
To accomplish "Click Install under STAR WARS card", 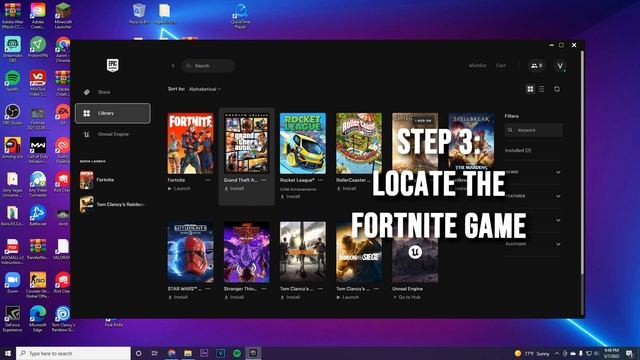I will (x=178, y=297).
